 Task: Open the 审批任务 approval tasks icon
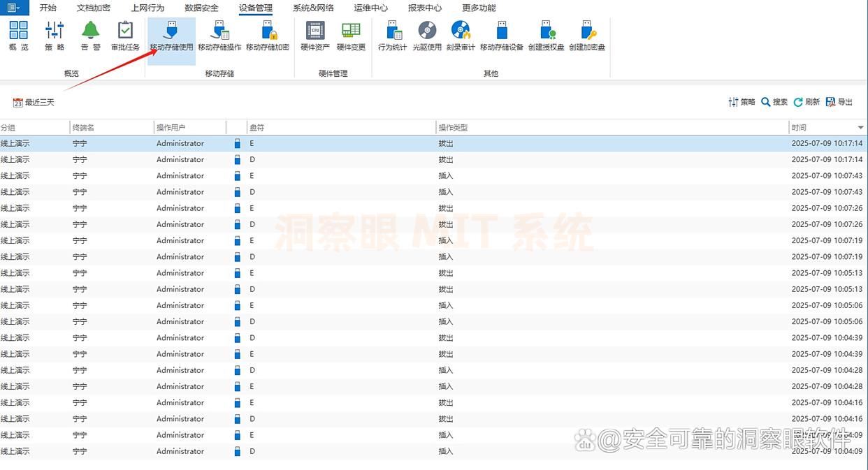(x=126, y=36)
